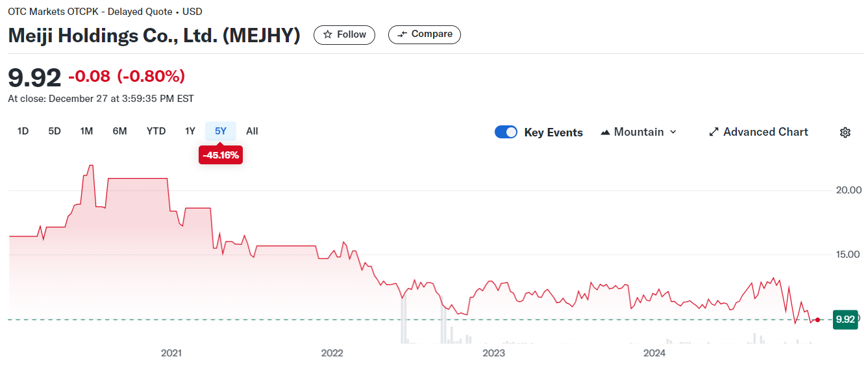
Task: Click the 9.92 current price
Action: point(34,77)
